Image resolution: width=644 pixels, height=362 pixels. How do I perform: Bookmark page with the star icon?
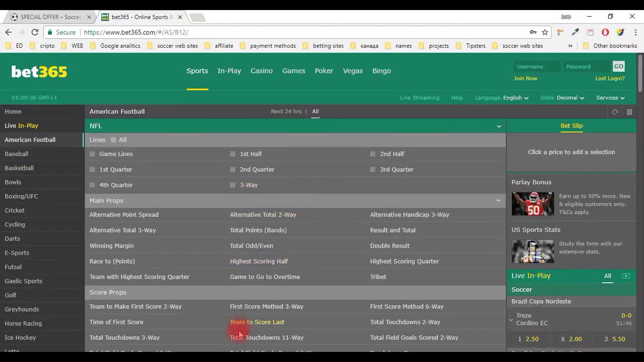(x=545, y=32)
